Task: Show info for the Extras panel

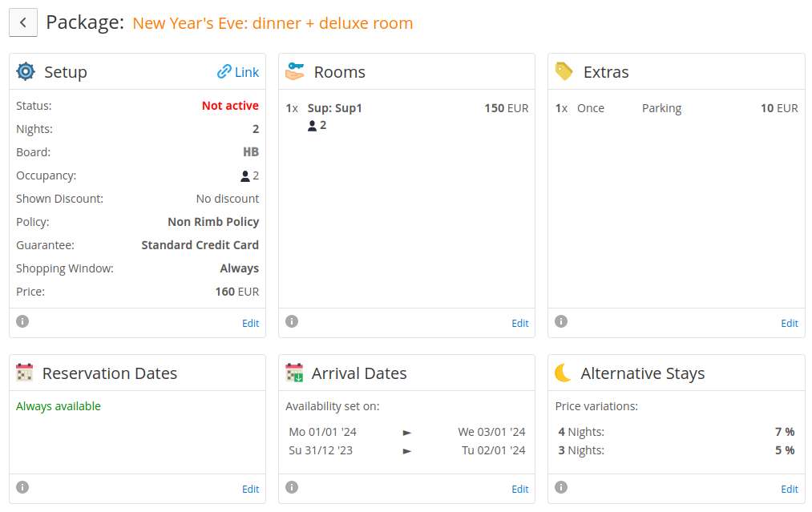Action: pyautogui.click(x=561, y=321)
